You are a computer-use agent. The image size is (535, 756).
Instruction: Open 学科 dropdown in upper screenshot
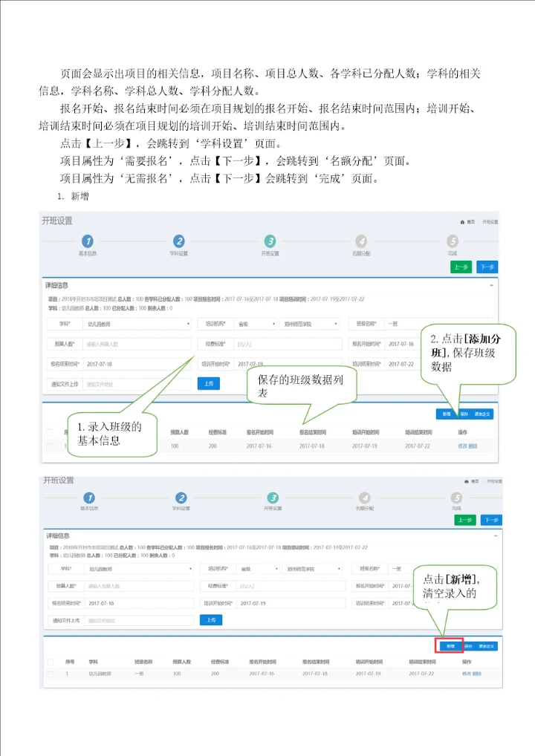pos(137,325)
